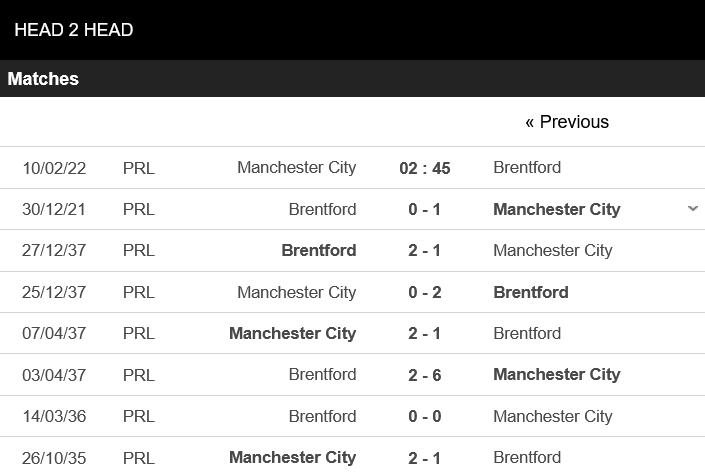Click the 2 - 1 score on 26/10/35
Screen dimensions: 705x473
[425, 458]
